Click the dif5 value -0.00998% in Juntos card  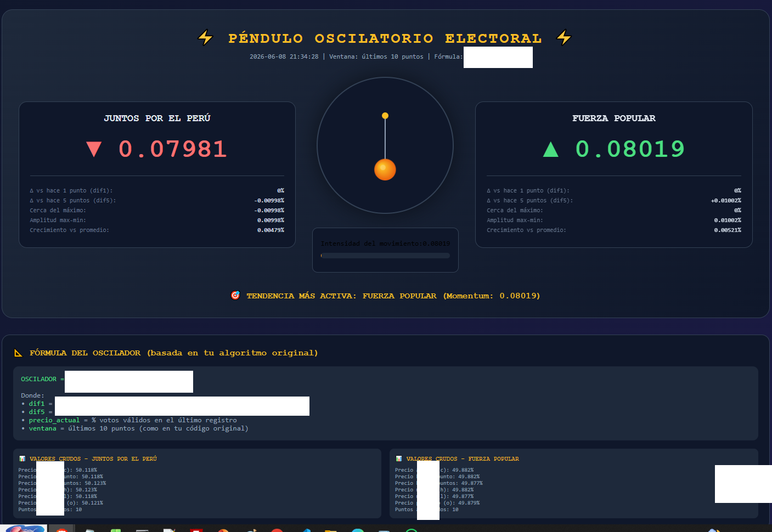pos(269,201)
